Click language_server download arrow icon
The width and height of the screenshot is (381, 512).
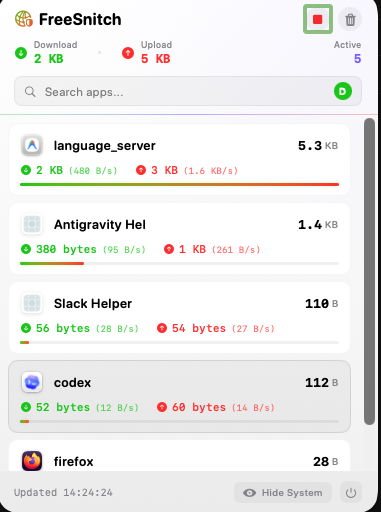click(26, 170)
